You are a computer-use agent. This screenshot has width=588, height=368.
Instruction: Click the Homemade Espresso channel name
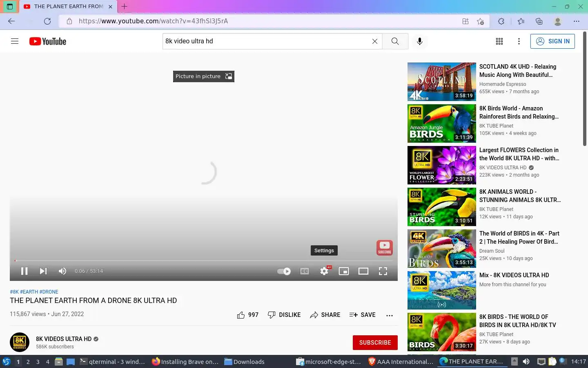pos(503,84)
